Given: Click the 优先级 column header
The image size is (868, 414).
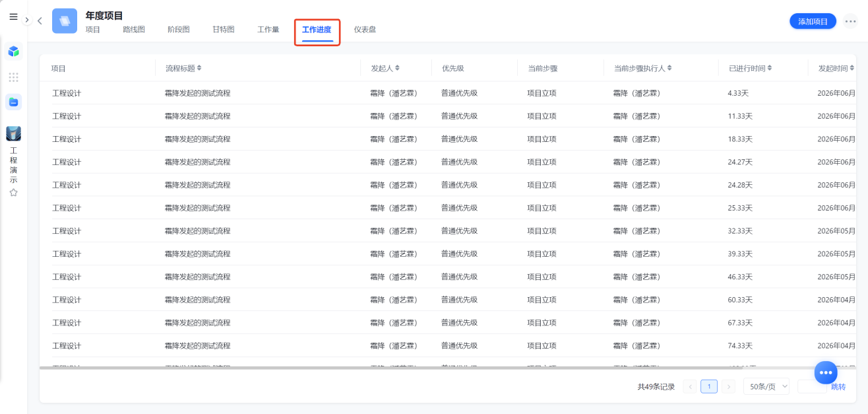Looking at the screenshot, I should point(453,68).
